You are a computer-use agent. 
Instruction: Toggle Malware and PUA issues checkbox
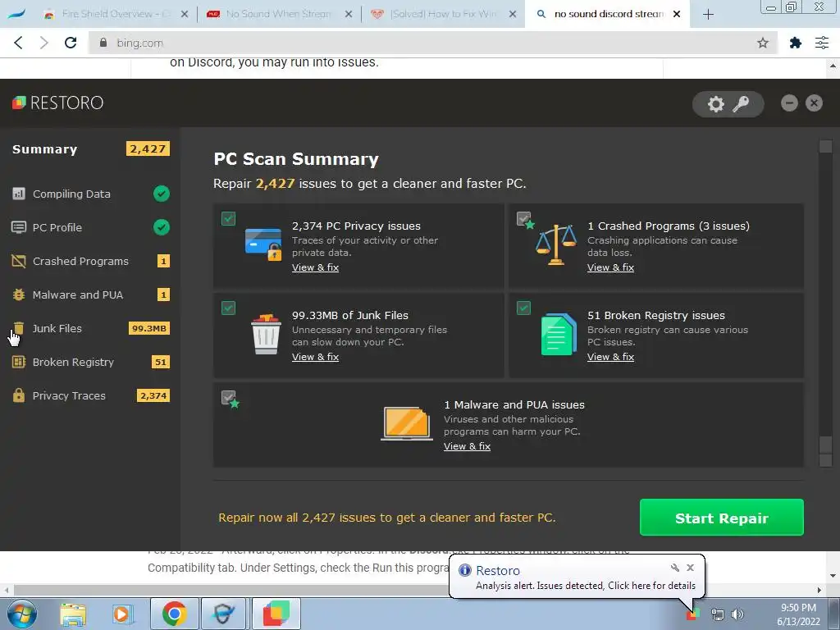pos(228,398)
